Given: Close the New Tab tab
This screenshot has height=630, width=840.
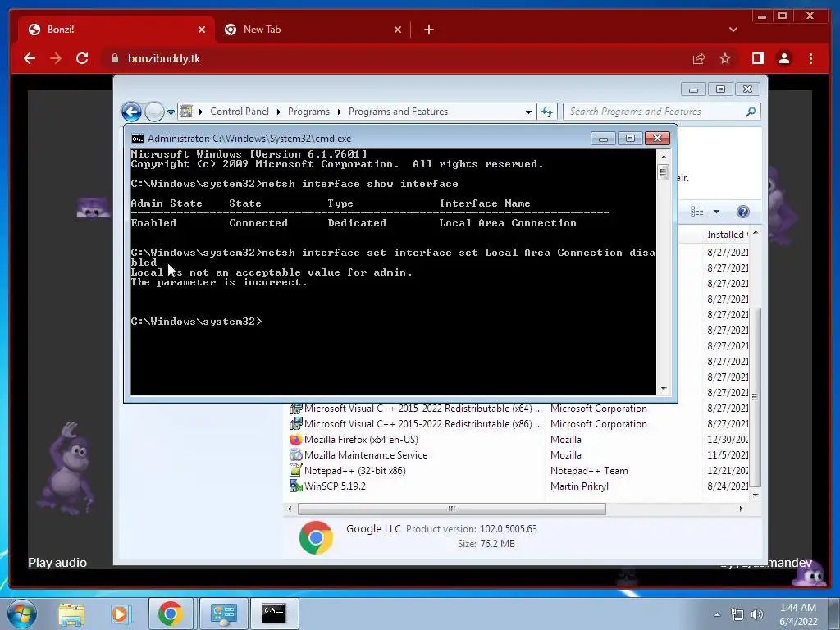Looking at the screenshot, I should coord(398,30).
